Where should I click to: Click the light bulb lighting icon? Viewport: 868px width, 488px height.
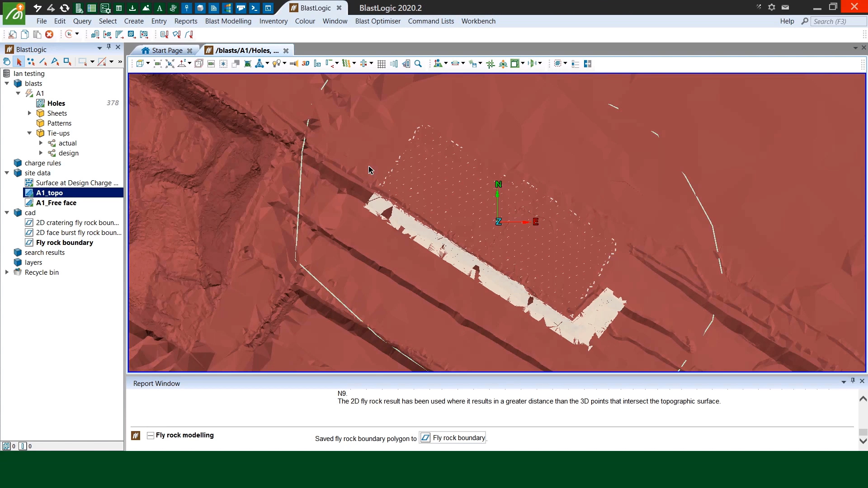point(276,64)
